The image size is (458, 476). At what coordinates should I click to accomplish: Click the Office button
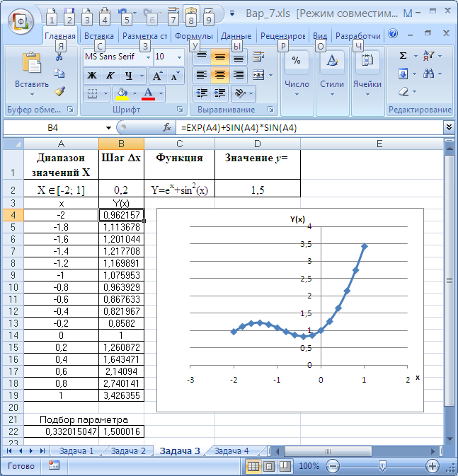(21, 21)
